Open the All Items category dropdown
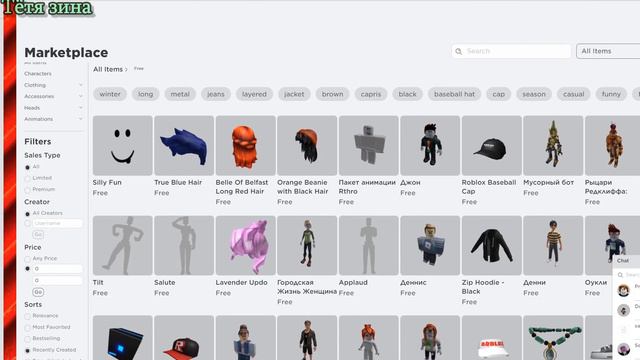Image resolution: width=640 pixels, height=360 pixels. [608, 51]
